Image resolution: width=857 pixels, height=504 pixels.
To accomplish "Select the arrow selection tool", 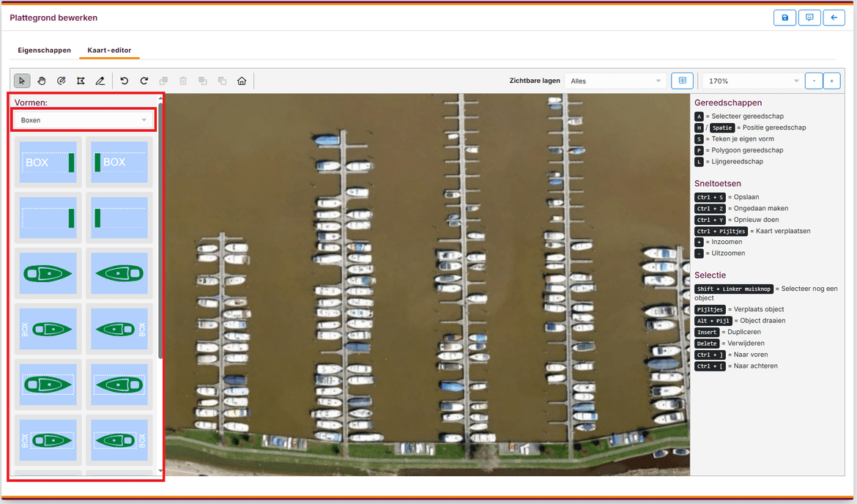I will click(x=22, y=81).
